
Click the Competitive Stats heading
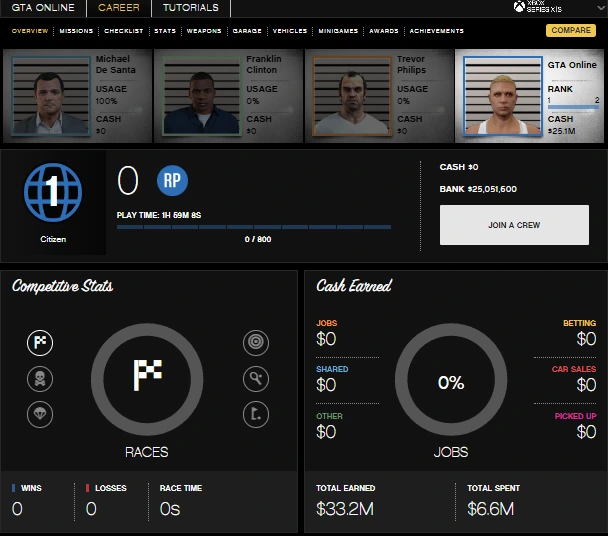(62, 286)
